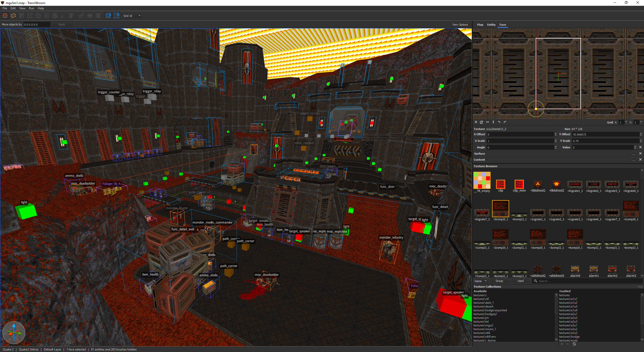Activate the brush creation tool
The image size is (644, 352).
(x=13, y=16)
